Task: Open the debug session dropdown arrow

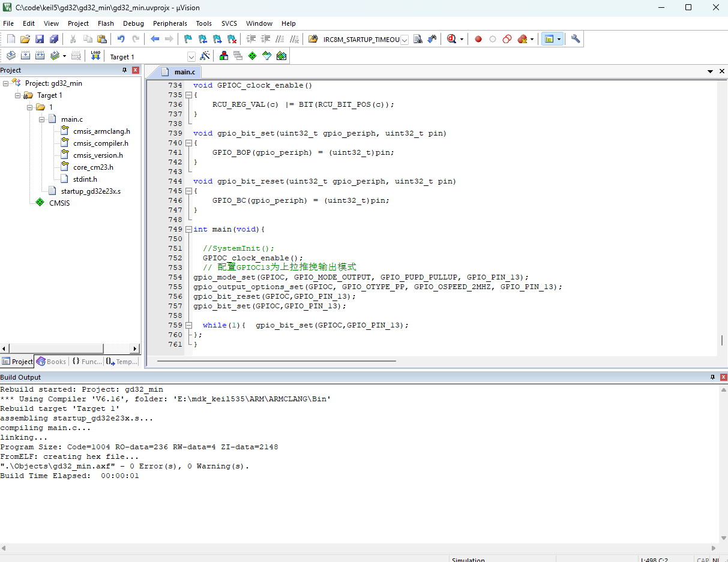Action: [x=462, y=39]
